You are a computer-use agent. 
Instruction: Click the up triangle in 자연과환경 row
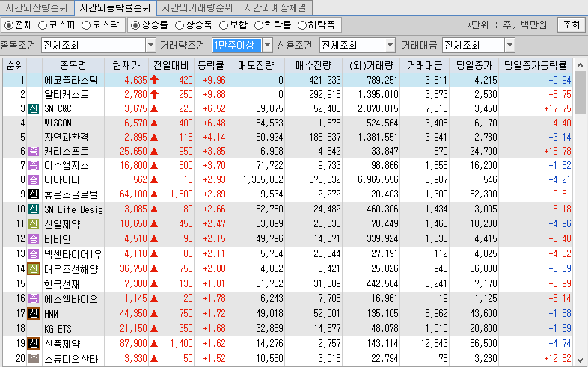(x=154, y=137)
